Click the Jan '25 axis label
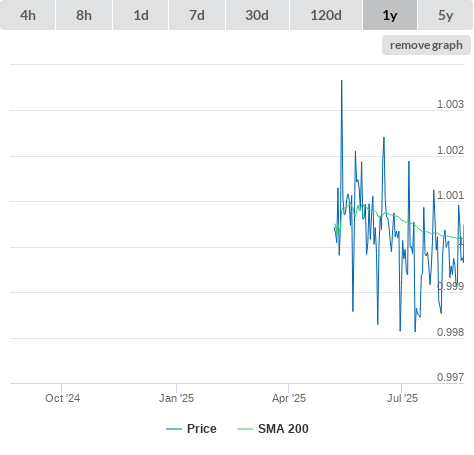The width and height of the screenshot is (474, 455). pyautogui.click(x=176, y=398)
